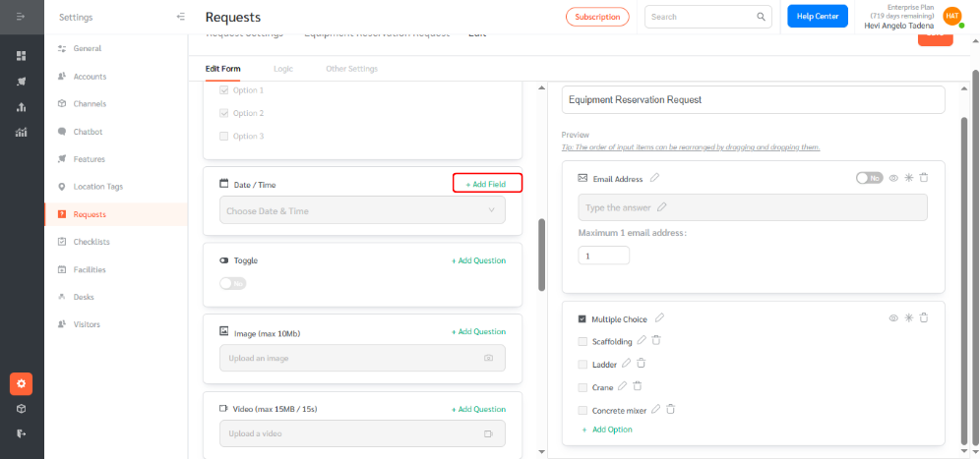Check the Option 3 checkbox
Screen dimensions: 980x459
(x=223, y=137)
